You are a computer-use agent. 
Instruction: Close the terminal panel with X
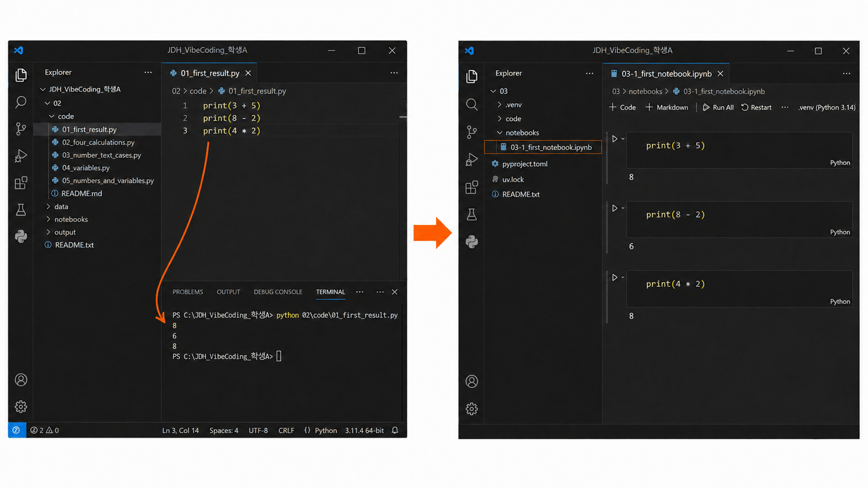point(394,292)
